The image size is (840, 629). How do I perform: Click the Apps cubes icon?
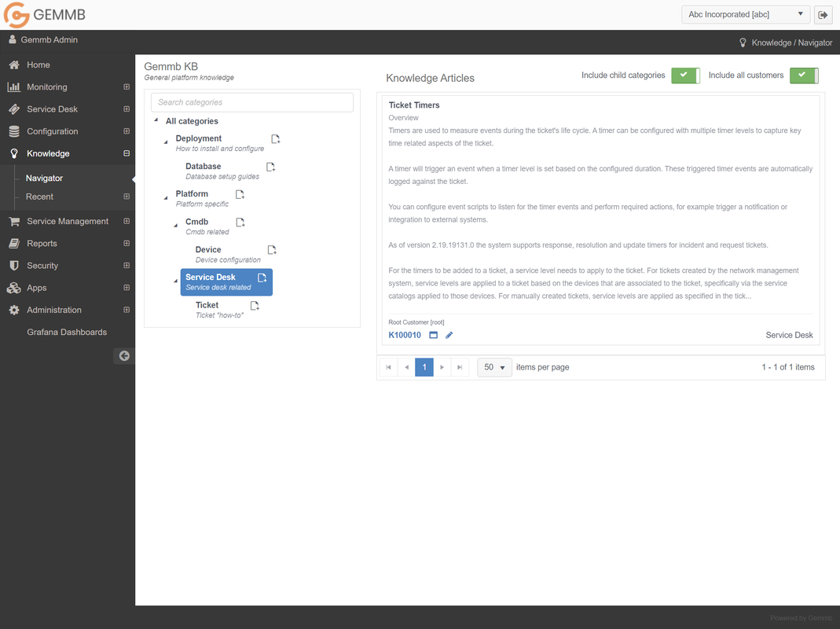(14, 288)
